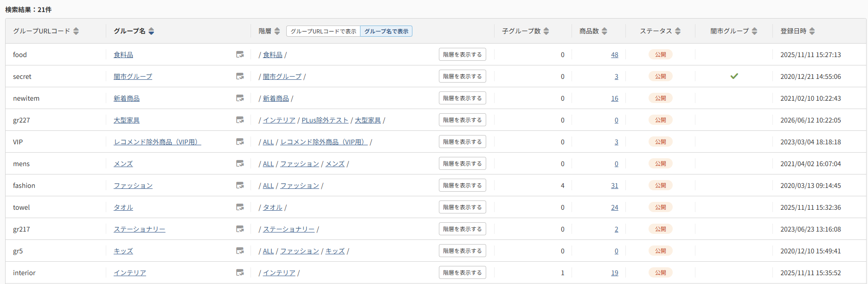Open the window icon in fashion row
This screenshot has width=868, height=284.
point(240,186)
